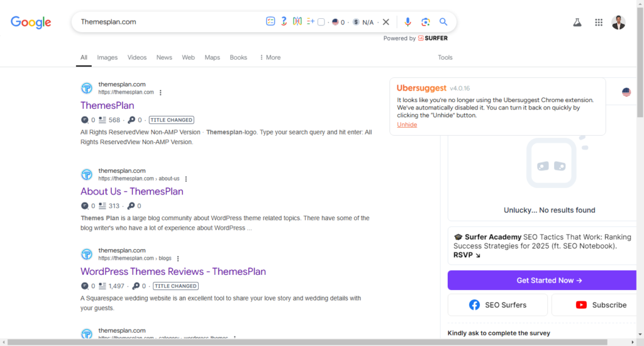The width and height of the screenshot is (644, 346).
Task: Click https://themesplan.com URL text of first result
Action: 126,92
